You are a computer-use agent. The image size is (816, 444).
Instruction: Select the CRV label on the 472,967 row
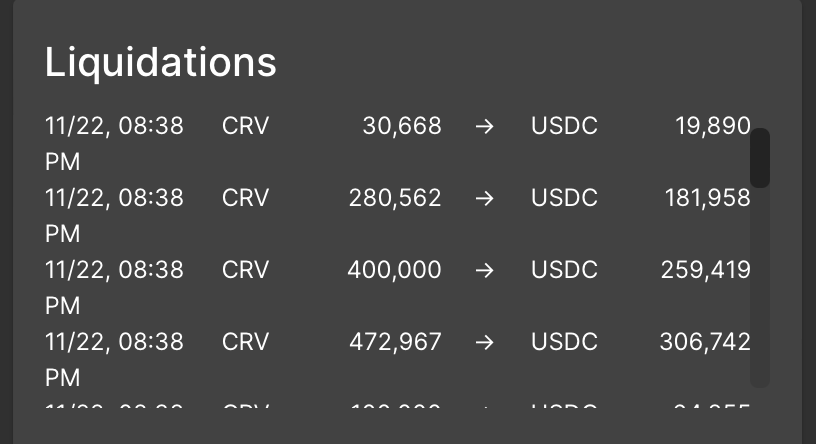point(245,342)
